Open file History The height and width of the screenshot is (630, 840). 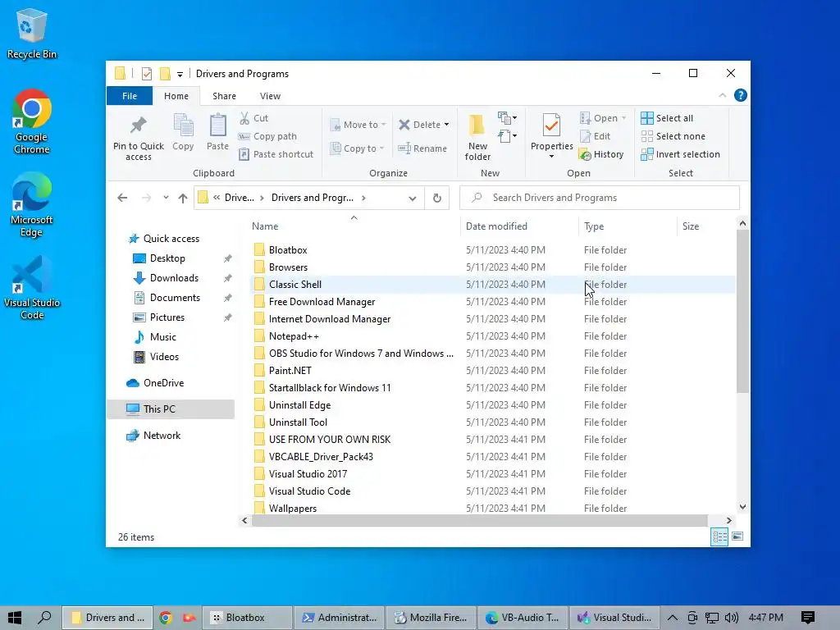tap(601, 154)
